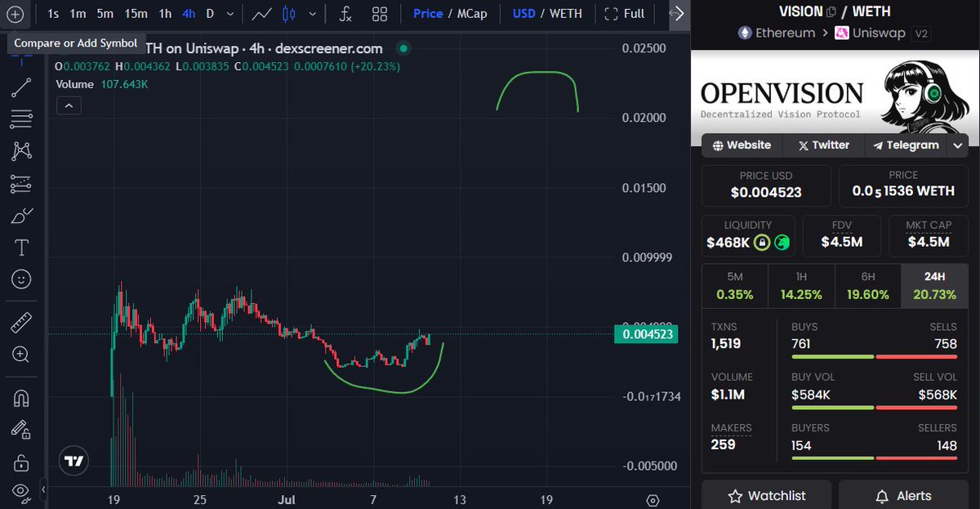Open the emoji sticker tool
This screenshot has height=509, width=980.
tap(21, 279)
